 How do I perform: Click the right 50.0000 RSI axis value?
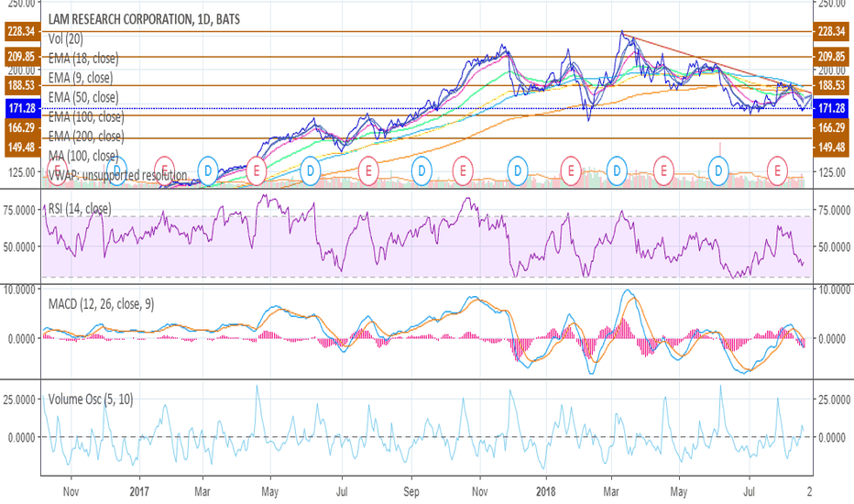[x=835, y=247]
